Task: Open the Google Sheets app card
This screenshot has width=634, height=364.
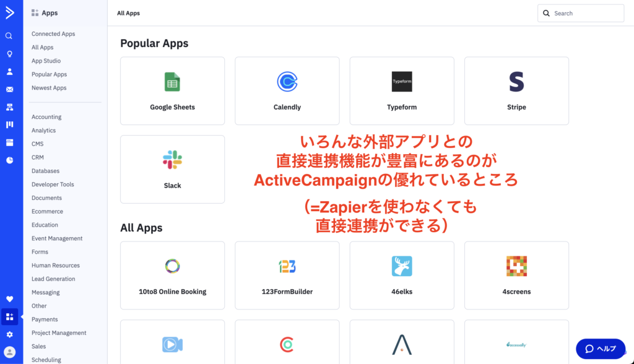Action: pos(172,90)
